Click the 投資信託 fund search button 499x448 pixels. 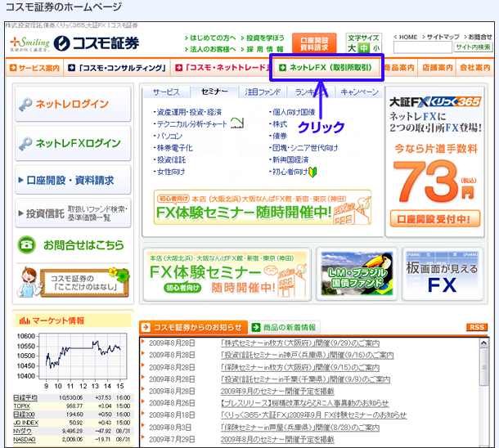point(73,213)
